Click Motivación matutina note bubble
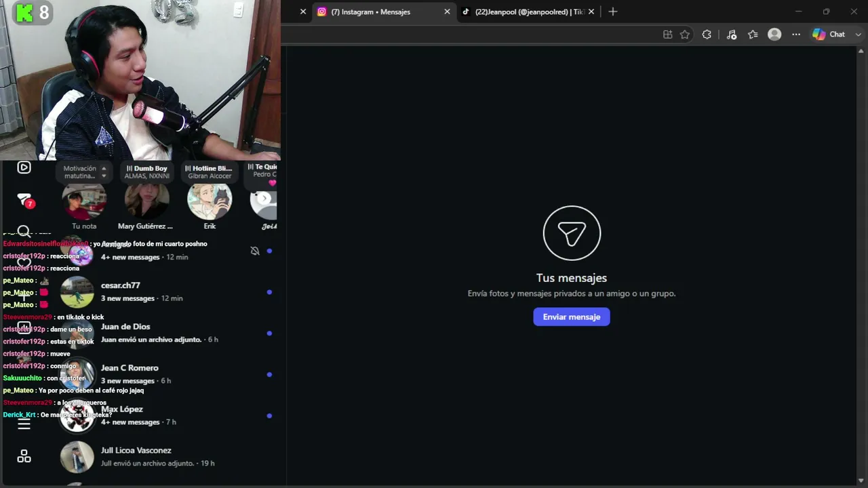Screen dimensions: 868x488 pyautogui.click(x=84, y=171)
